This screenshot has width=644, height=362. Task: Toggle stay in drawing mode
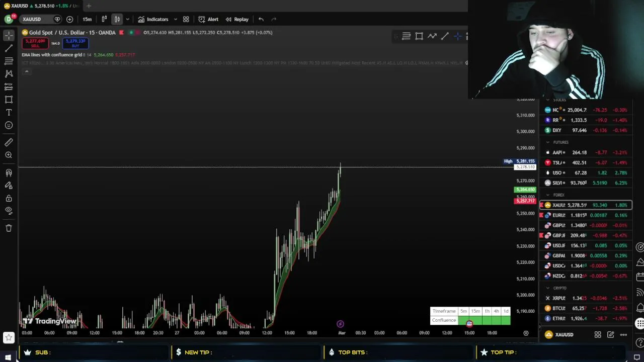click(x=9, y=186)
